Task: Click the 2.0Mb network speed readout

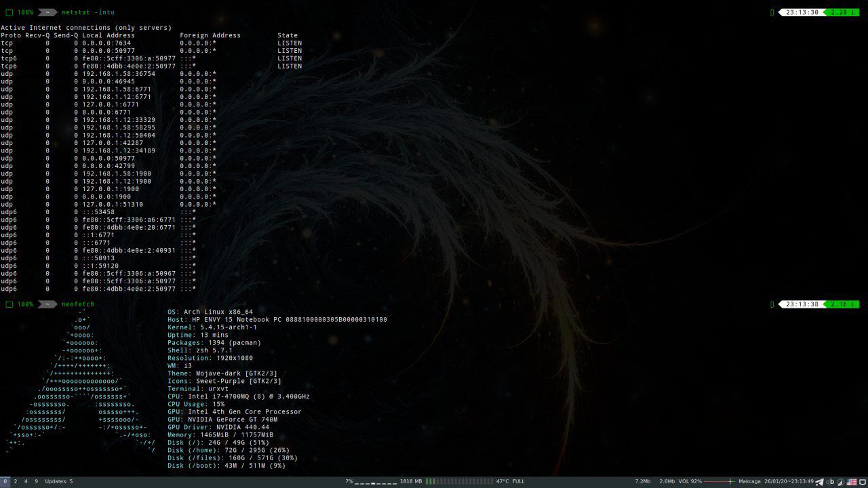Action: [667, 481]
